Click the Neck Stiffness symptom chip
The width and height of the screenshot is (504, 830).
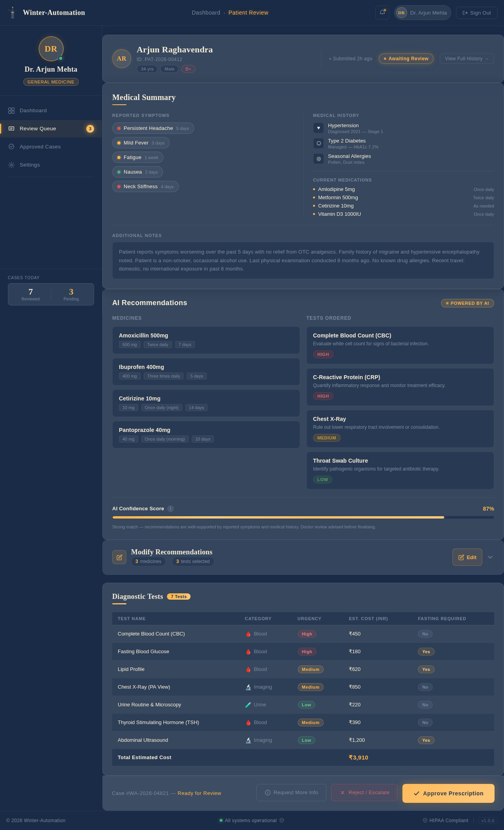point(145,187)
